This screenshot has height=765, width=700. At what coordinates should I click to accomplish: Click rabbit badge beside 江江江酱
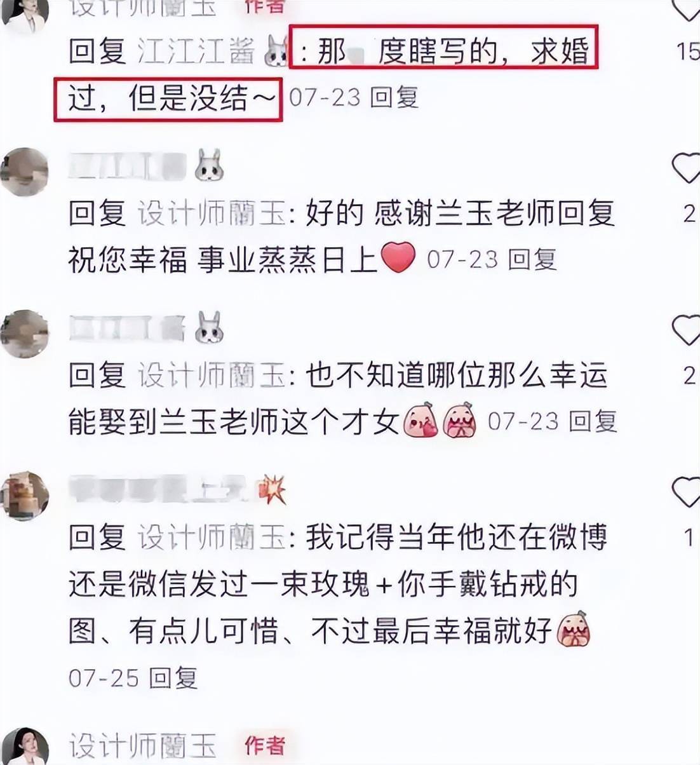coord(275,51)
